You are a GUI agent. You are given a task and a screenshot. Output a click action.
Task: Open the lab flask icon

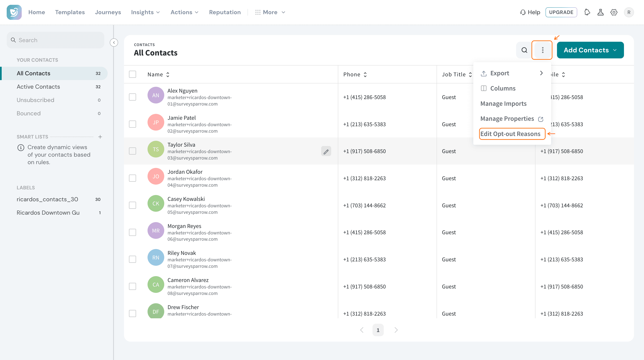click(600, 12)
